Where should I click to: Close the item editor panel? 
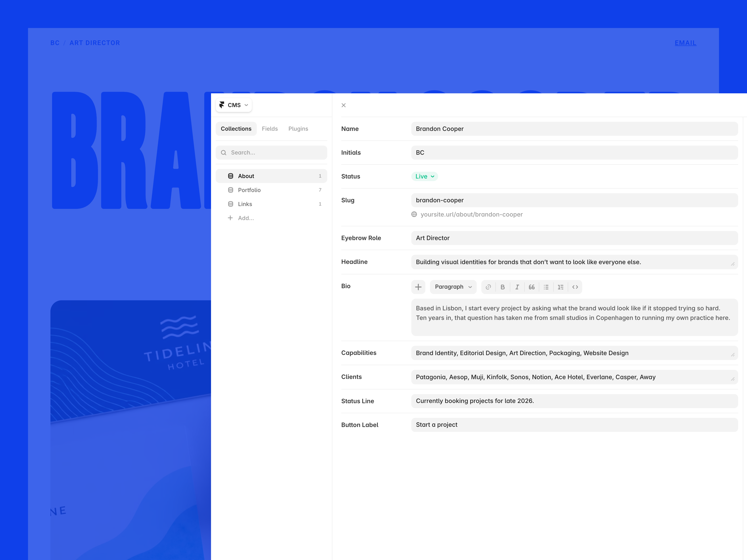[x=343, y=105]
